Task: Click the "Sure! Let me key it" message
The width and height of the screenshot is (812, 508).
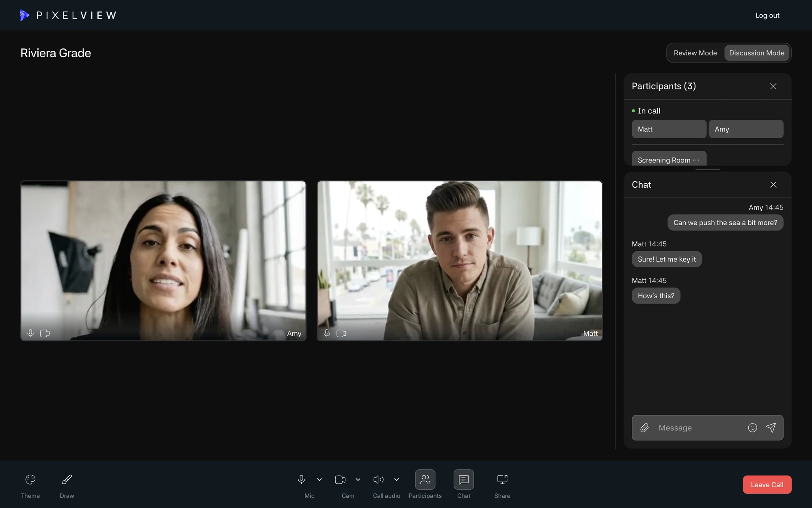Action: click(x=667, y=259)
